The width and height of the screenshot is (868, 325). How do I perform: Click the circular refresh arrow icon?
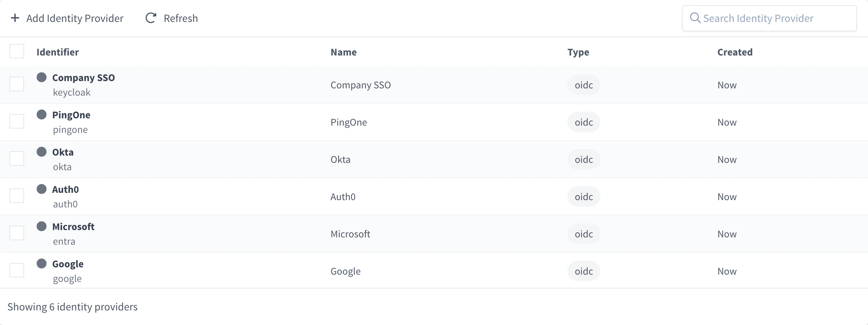click(151, 18)
